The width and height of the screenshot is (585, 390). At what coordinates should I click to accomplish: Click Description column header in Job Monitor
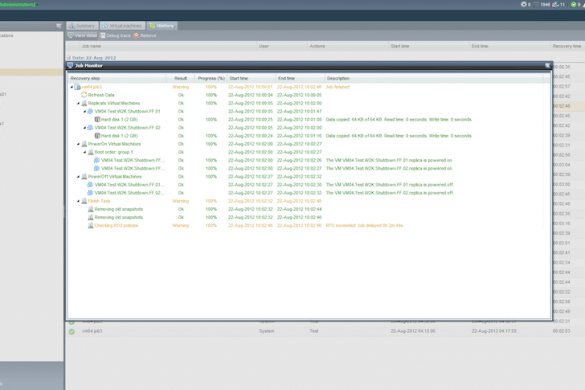(434, 78)
